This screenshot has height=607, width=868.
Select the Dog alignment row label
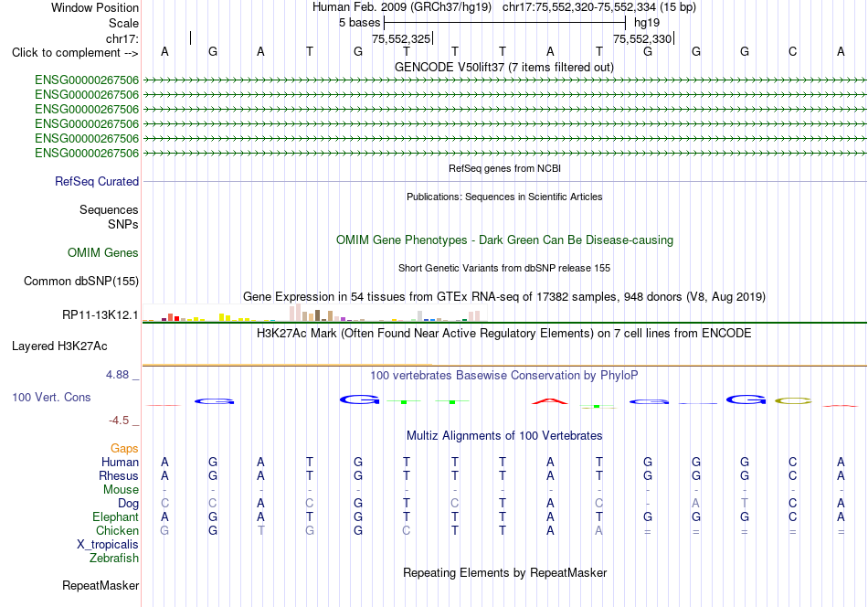(x=128, y=503)
